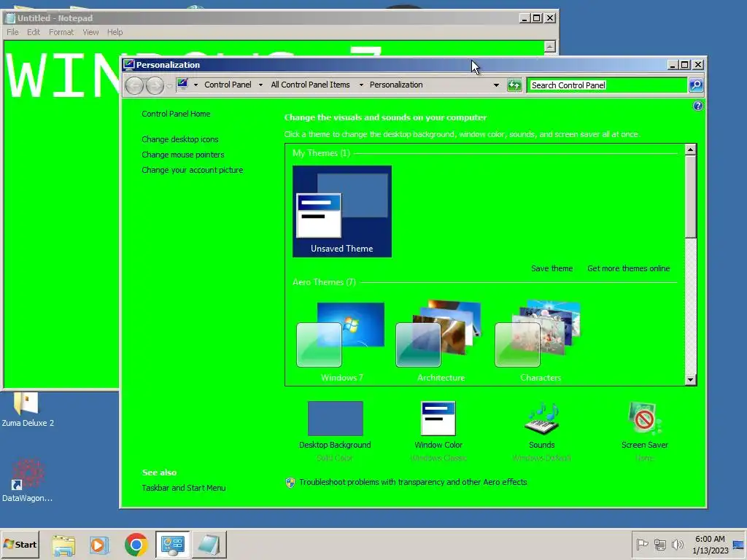The image size is (747, 560).
Task: Click the shield icon beside Troubleshoot link
Action: [x=290, y=483]
